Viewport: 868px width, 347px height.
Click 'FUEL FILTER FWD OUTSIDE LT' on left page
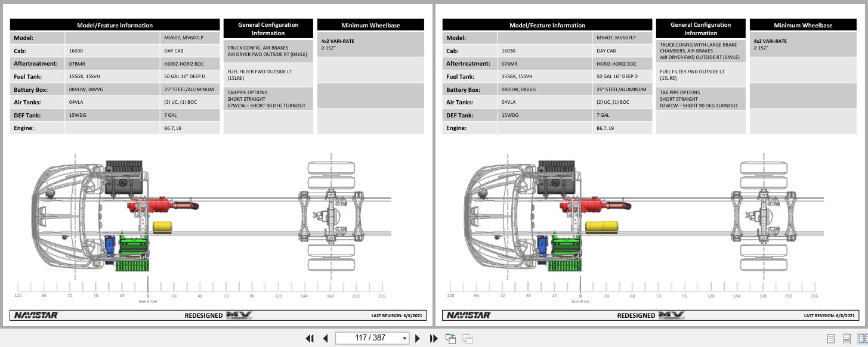point(260,72)
